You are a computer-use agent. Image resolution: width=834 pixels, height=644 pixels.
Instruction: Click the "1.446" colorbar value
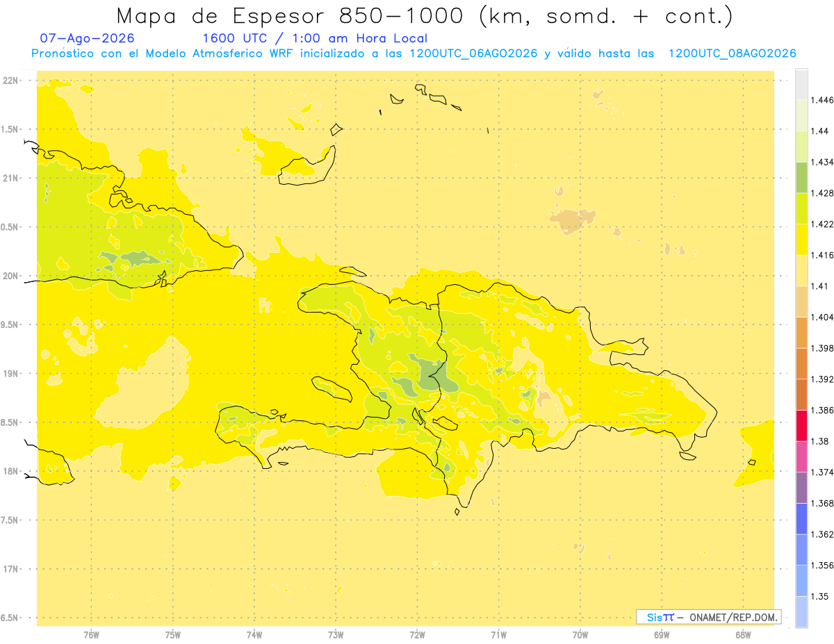pos(821,100)
